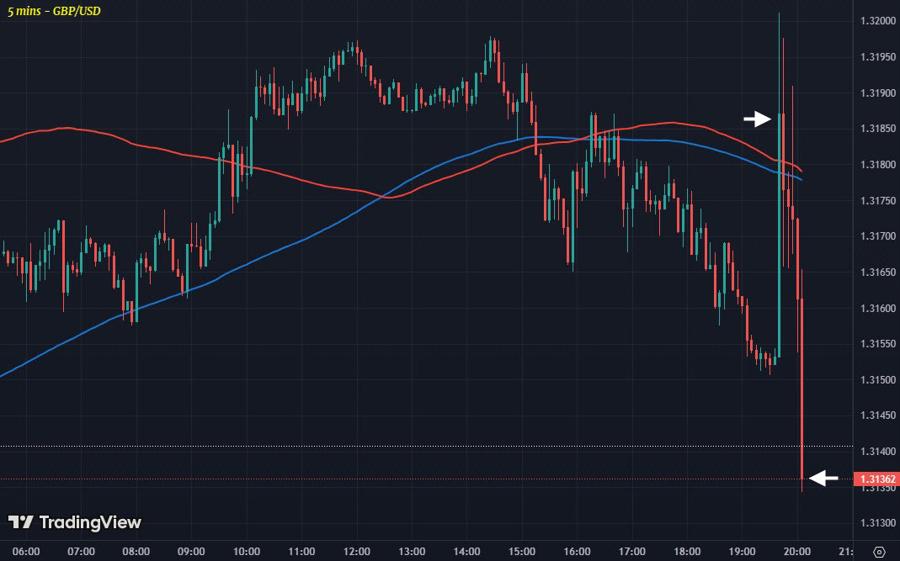Click the 14:00 time axis label
Viewport: 900px width, 561px height.
click(467, 552)
